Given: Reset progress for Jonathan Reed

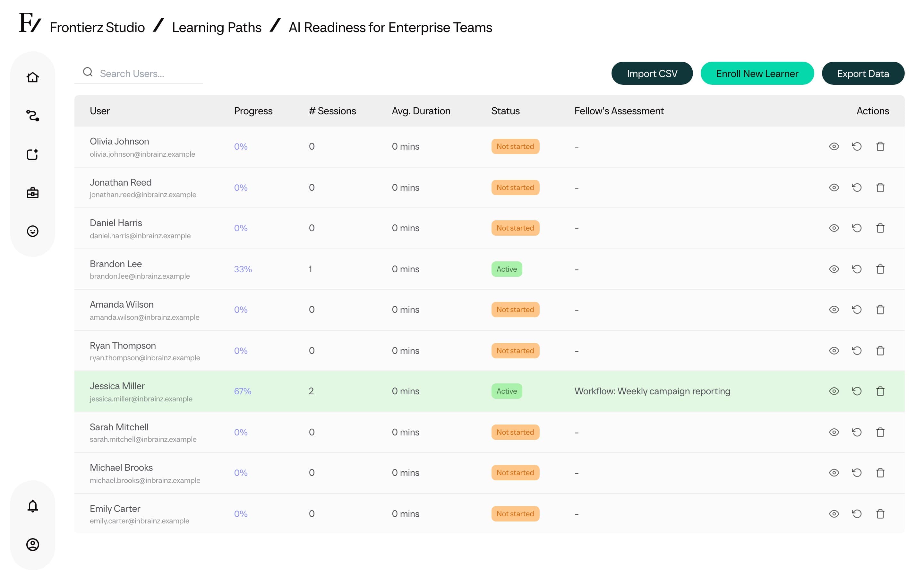Looking at the screenshot, I should [857, 187].
